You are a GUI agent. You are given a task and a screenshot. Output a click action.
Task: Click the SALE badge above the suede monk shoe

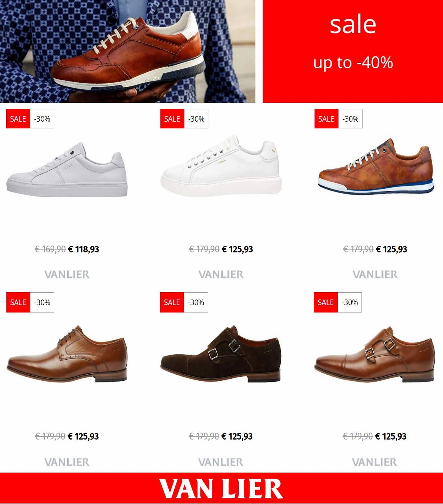[x=172, y=302]
